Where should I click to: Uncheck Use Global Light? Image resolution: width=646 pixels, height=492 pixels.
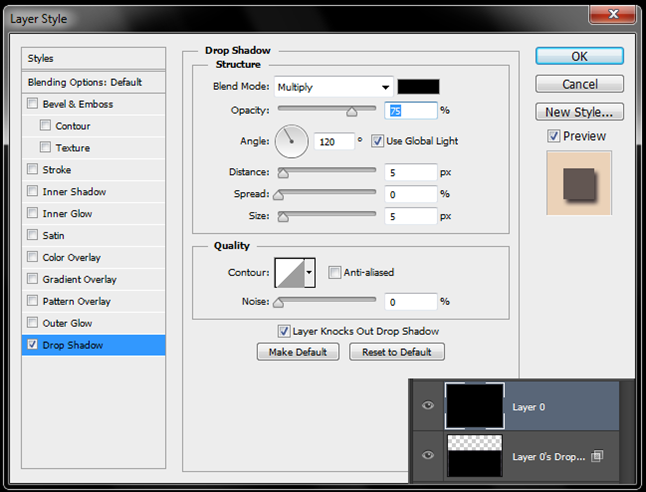tap(378, 141)
